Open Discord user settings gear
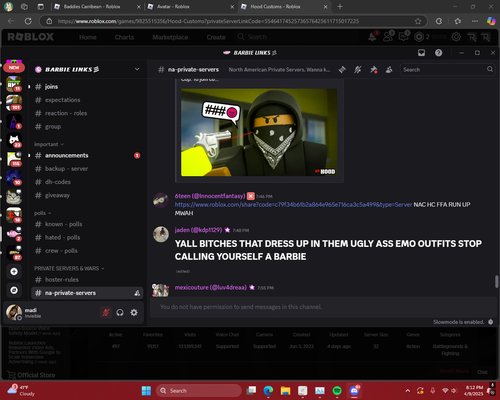The height and width of the screenshot is (400, 500). (x=134, y=313)
